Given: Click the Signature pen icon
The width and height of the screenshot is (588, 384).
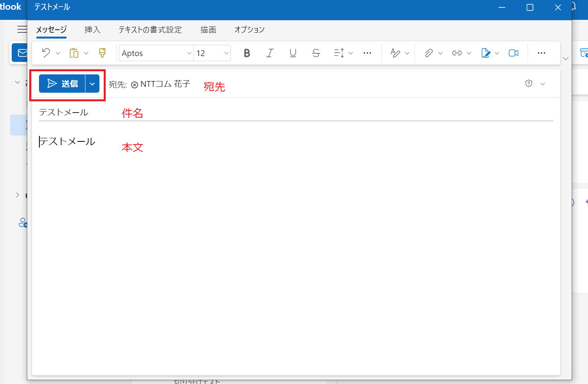Looking at the screenshot, I should click(485, 53).
